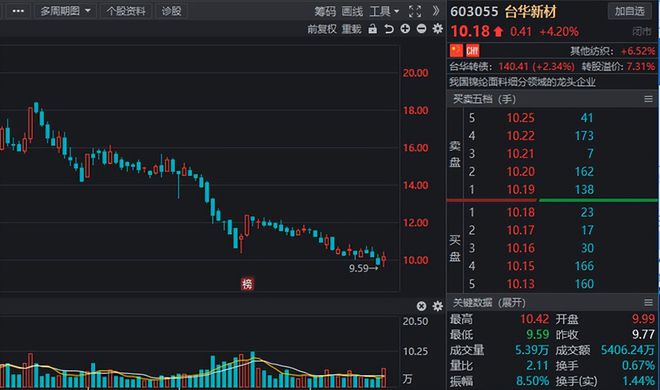Open volume indicator settings gear
Viewport: 660px width, 390px height.
438,306
